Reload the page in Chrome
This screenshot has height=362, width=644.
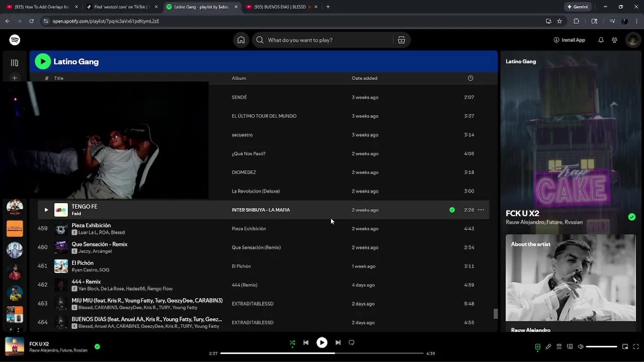[x=31, y=21]
